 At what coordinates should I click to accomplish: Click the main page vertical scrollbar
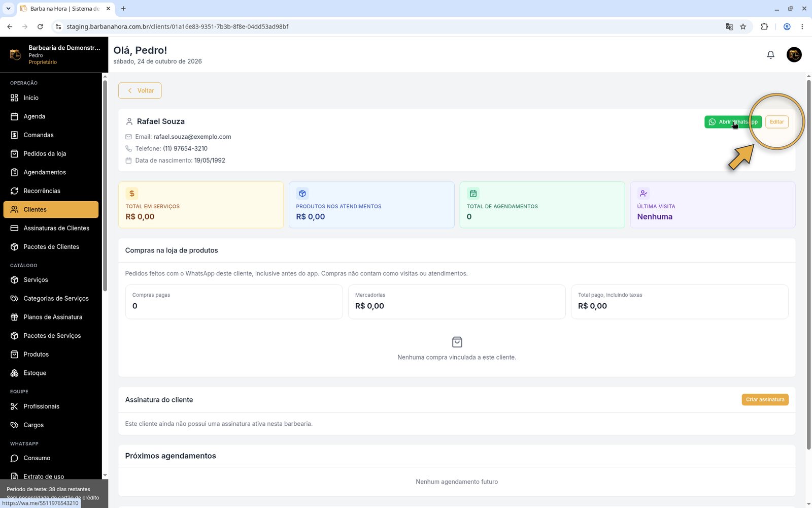[x=808, y=264]
